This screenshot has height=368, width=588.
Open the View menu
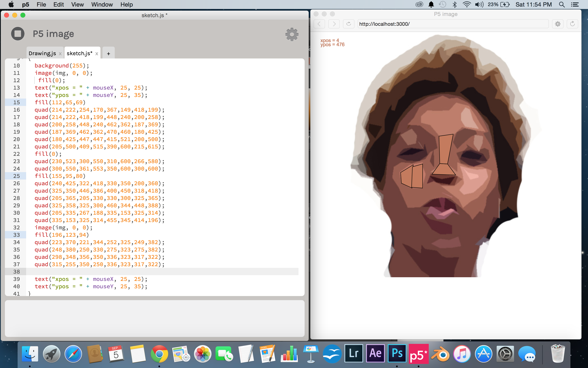[78, 4]
